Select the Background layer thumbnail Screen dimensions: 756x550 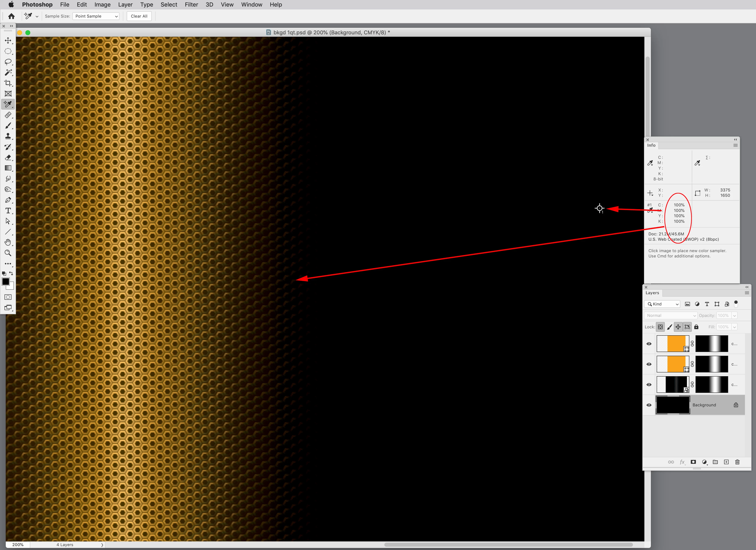pos(673,405)
